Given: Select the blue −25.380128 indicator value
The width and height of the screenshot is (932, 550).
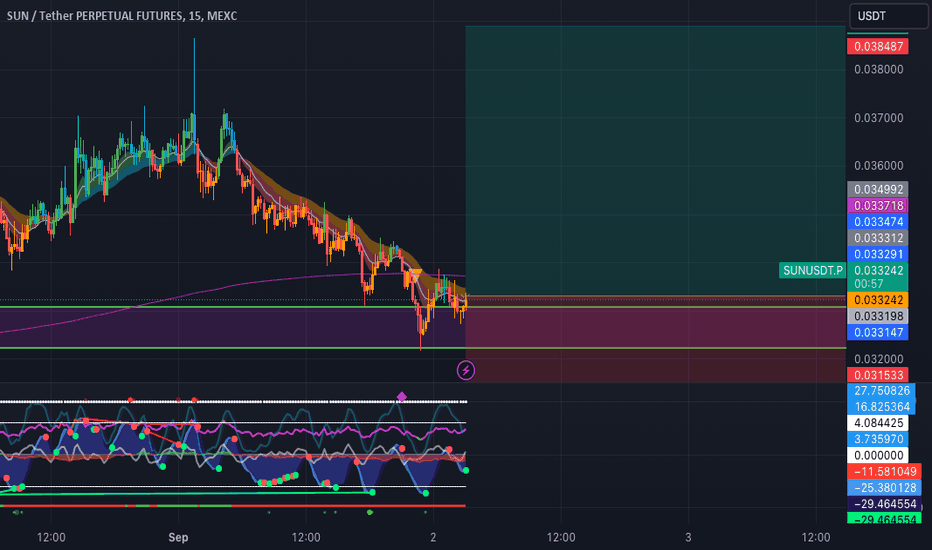Looking at the screenshot, I should (x=884, y=488).
